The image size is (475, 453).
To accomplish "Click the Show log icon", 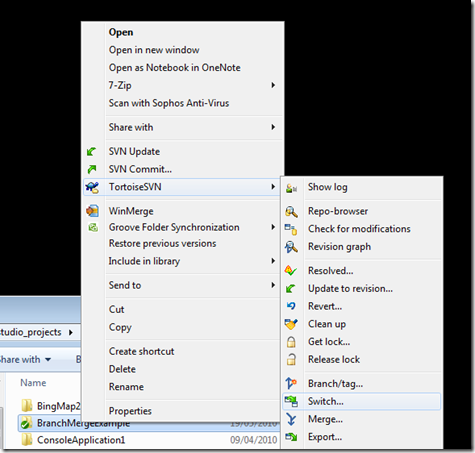I will (291, 188).
